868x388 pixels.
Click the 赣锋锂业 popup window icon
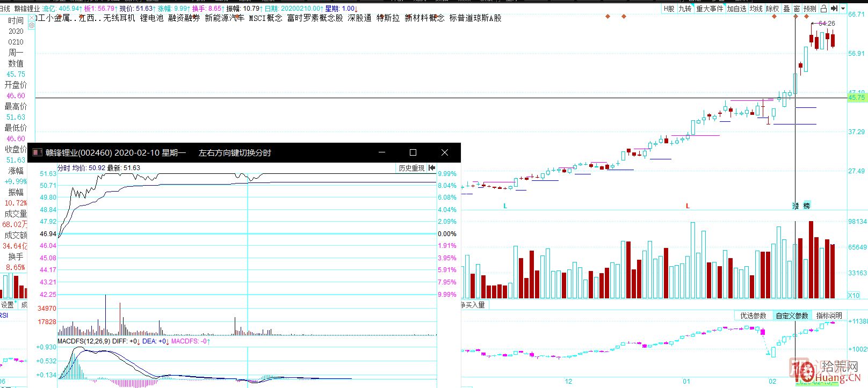[37, 153]
